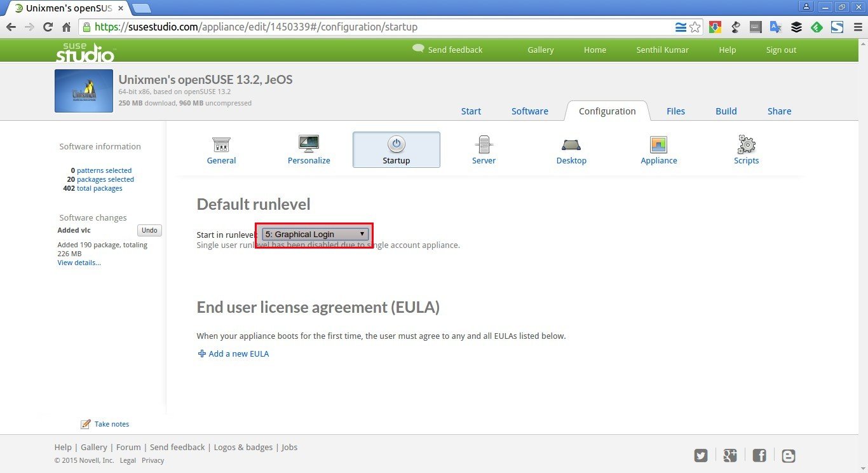Viewport: 868px width, 473px height.
Task: Switch to the Software tab
Action: pyautogui.click(x=530, y=111)
